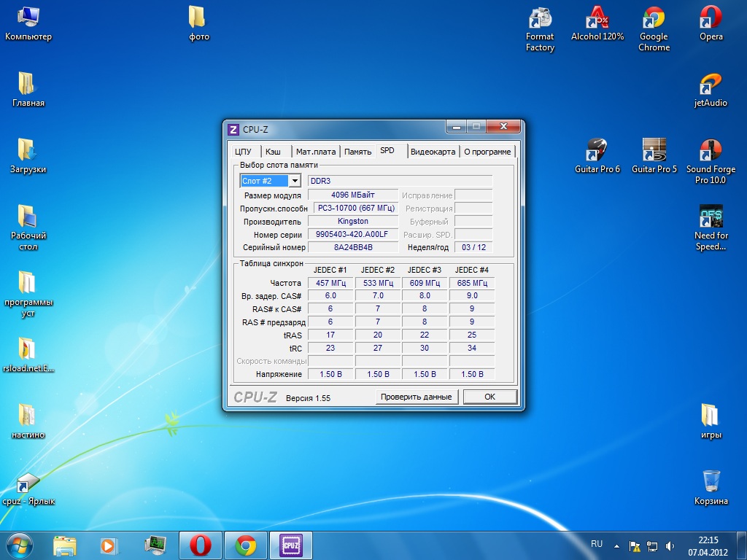This screenshot has height=560, width=747.
Task: Switch to the Видеокарта tab
Action: [433, 152]
